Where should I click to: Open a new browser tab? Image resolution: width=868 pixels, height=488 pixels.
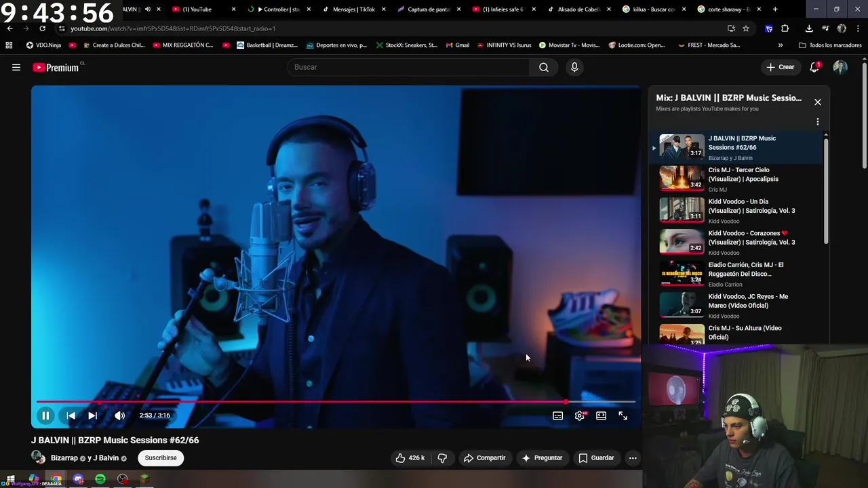(x=775, y=9)
